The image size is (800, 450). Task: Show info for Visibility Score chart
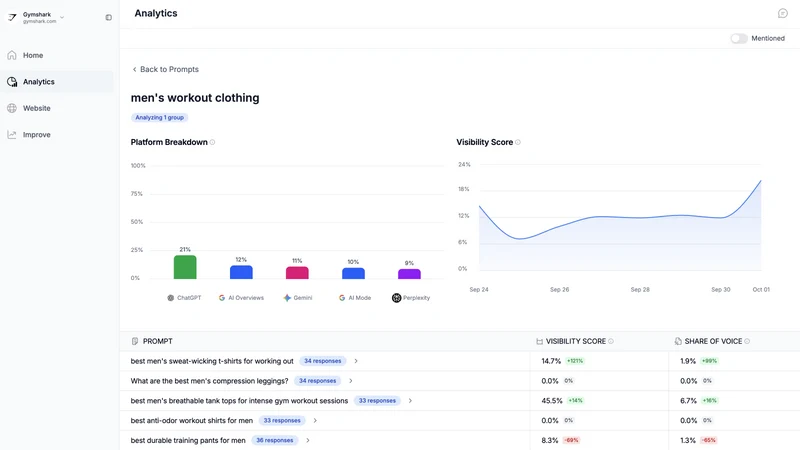pyautogui.click(x=518, y=142)
